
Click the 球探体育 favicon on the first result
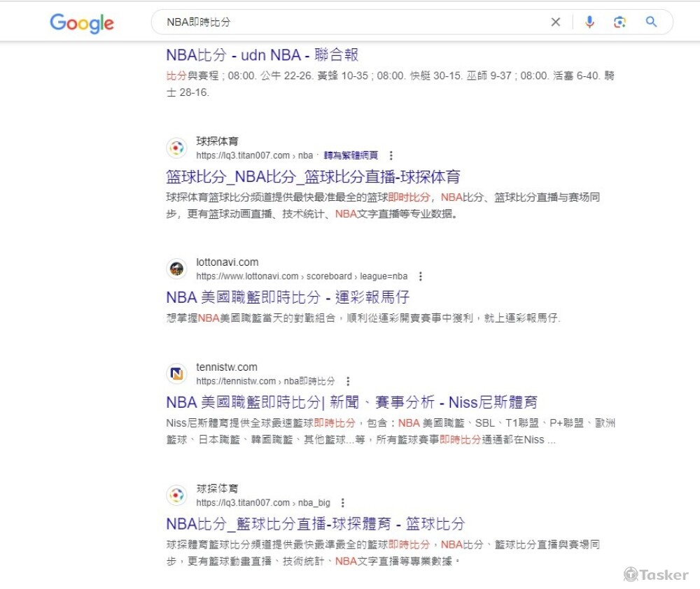click(x=176, y=148)
